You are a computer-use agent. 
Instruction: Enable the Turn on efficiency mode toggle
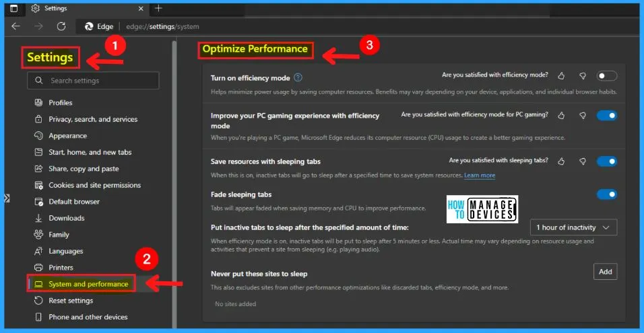(607, 76)
